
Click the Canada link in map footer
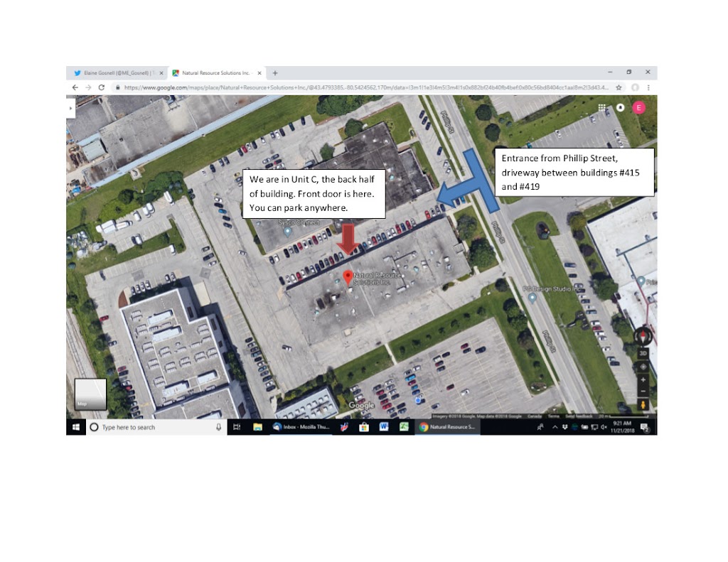pos(535,416)
